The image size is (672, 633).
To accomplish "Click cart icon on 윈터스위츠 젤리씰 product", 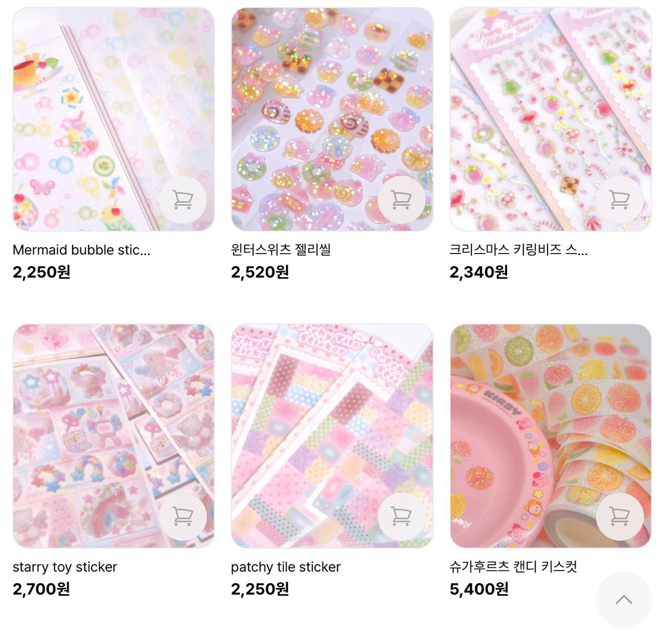I will tap(401, 200).
